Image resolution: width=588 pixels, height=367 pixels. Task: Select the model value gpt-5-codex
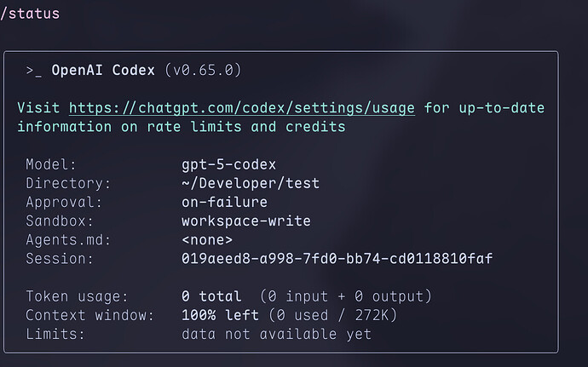coord(228,164)
